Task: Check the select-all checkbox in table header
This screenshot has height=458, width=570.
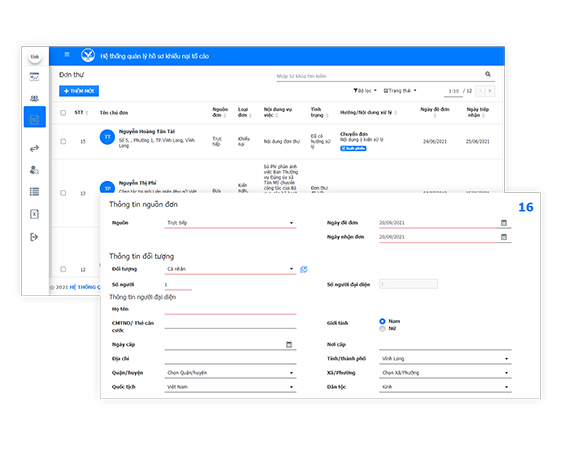Action: point(63,113)
